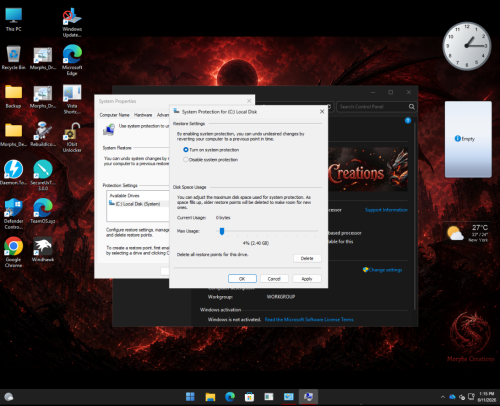Image resolution: width=500 pixels, height=406 pixels.
Task: Click the 27°C weather gadget
Action: click(x=468, y=233)
